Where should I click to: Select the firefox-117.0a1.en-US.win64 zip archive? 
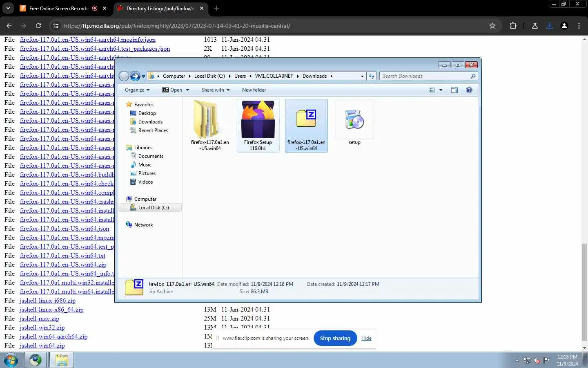[x=306, y=126]
